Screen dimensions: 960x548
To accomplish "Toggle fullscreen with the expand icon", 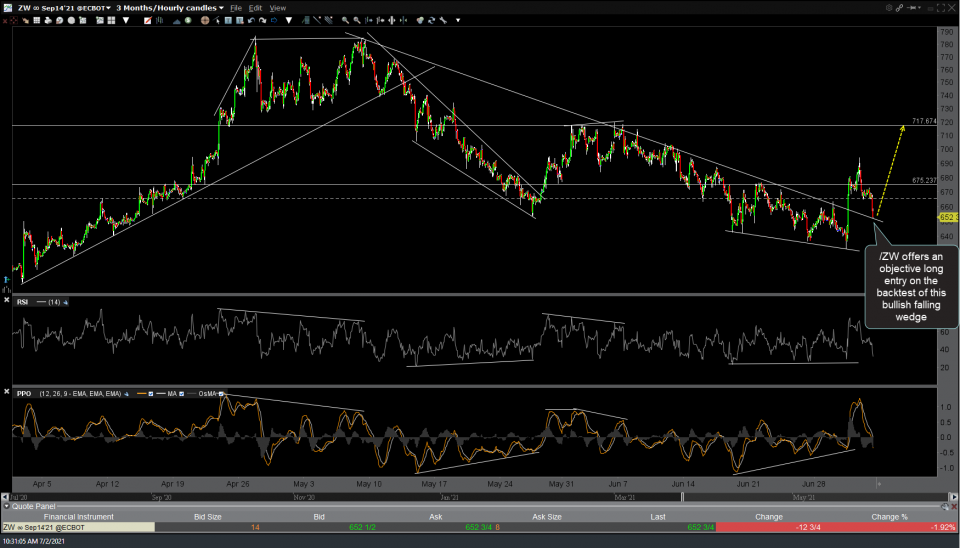I will tap(939, 7).
